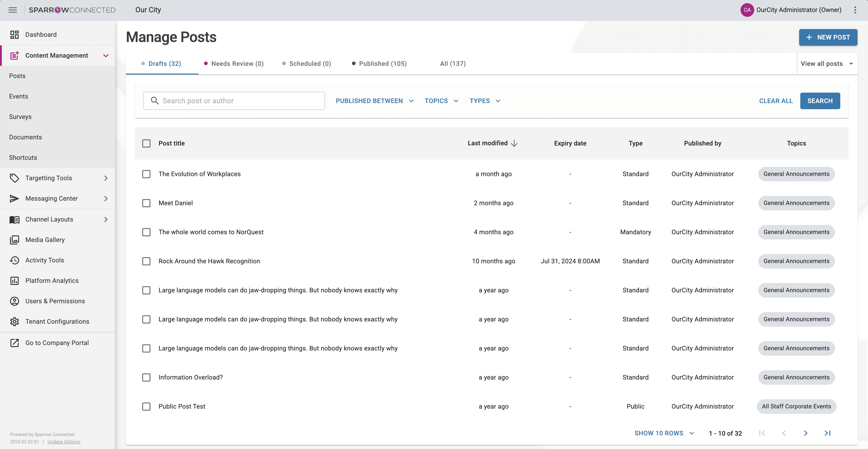Focus the Search post or author field

pos(234,101)
